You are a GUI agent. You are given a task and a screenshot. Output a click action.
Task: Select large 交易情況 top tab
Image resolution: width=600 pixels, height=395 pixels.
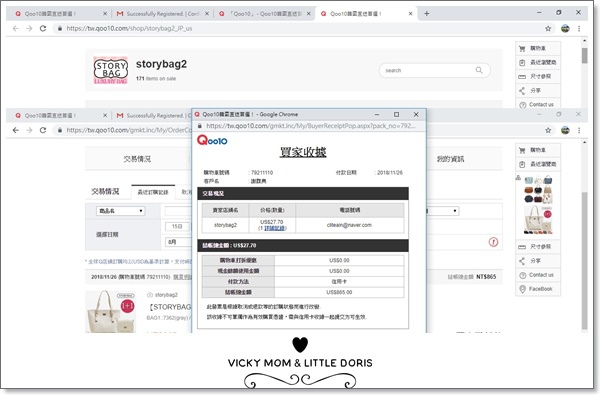point(137,159)
